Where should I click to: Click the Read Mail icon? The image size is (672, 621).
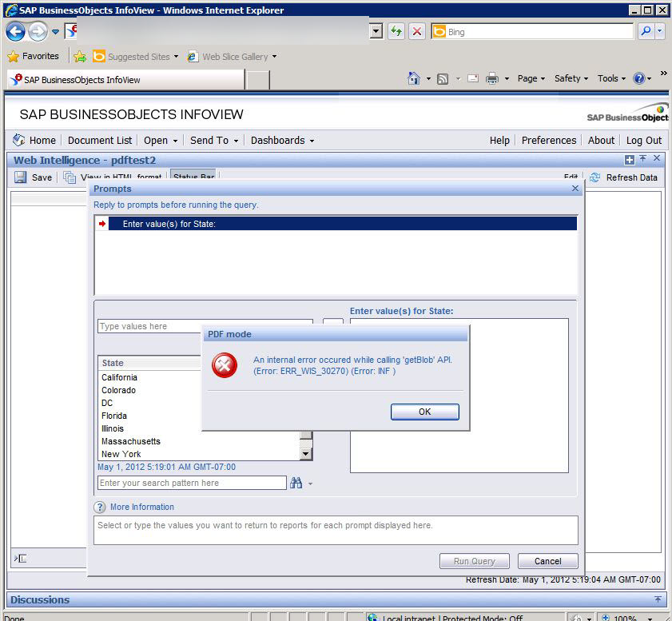473,78
